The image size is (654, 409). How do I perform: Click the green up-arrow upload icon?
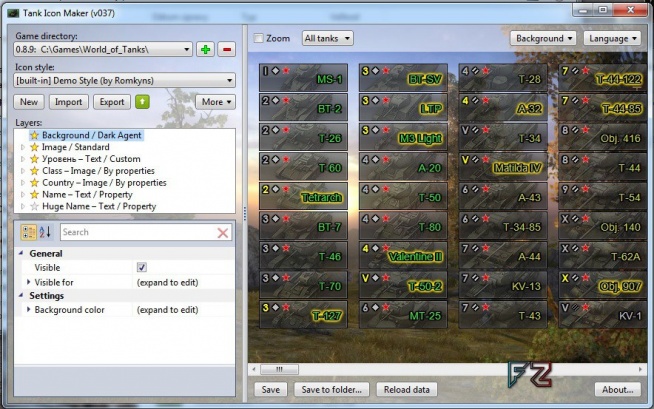(142, 102)
